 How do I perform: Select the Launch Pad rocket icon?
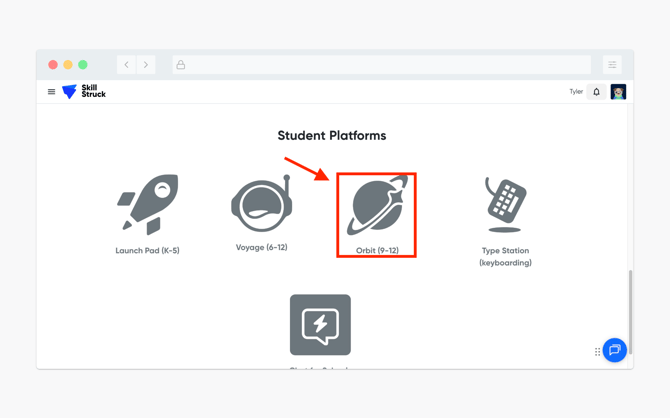pyautogui.click(x=148, y=204)
